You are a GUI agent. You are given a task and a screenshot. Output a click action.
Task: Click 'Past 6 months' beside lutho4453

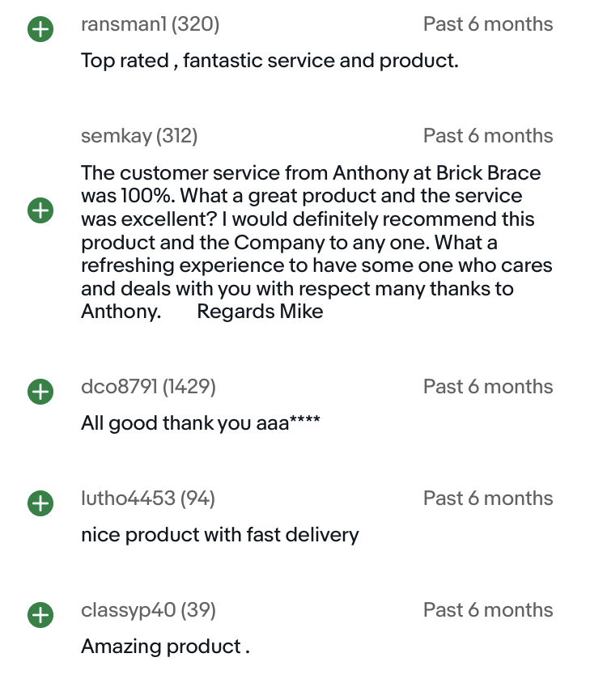click(x=488, y=498)
